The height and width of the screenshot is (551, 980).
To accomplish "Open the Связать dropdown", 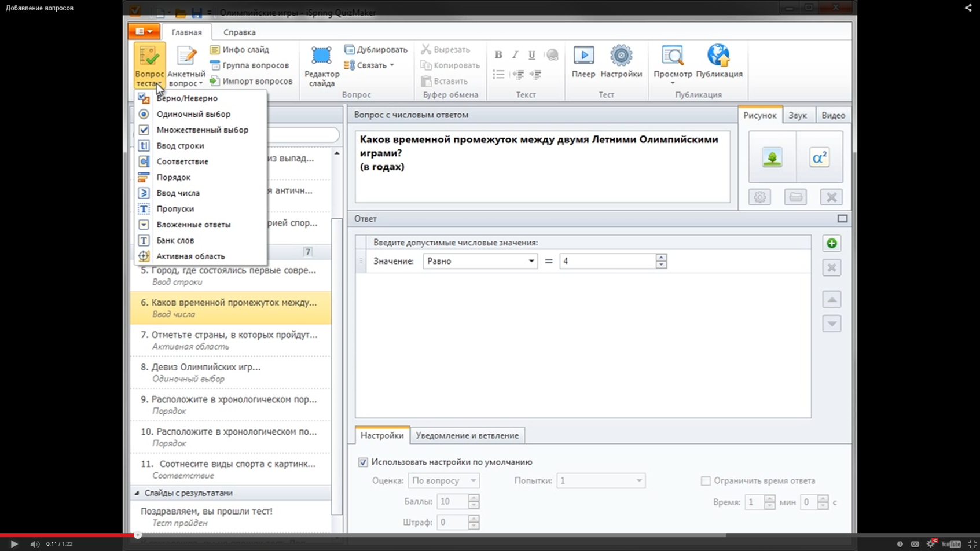I will pos(370,65).
